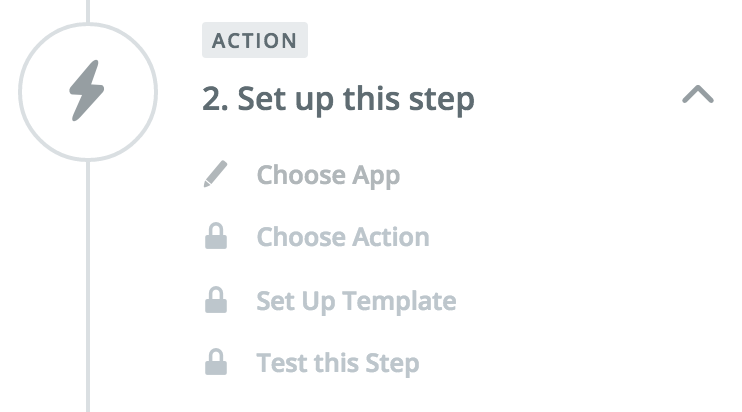Screen dimensions: 742x412
Task: Click the timeline line left of Test this Step
Action: 88,362
